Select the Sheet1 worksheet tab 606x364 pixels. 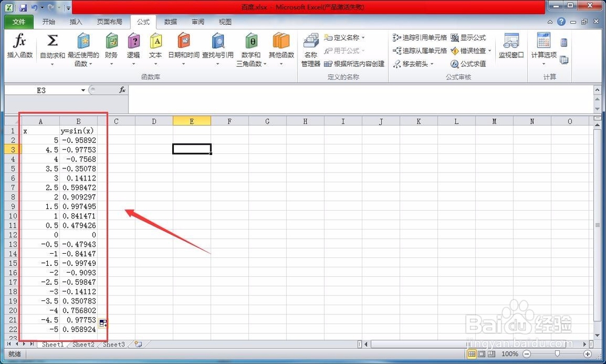coord(53,344)
